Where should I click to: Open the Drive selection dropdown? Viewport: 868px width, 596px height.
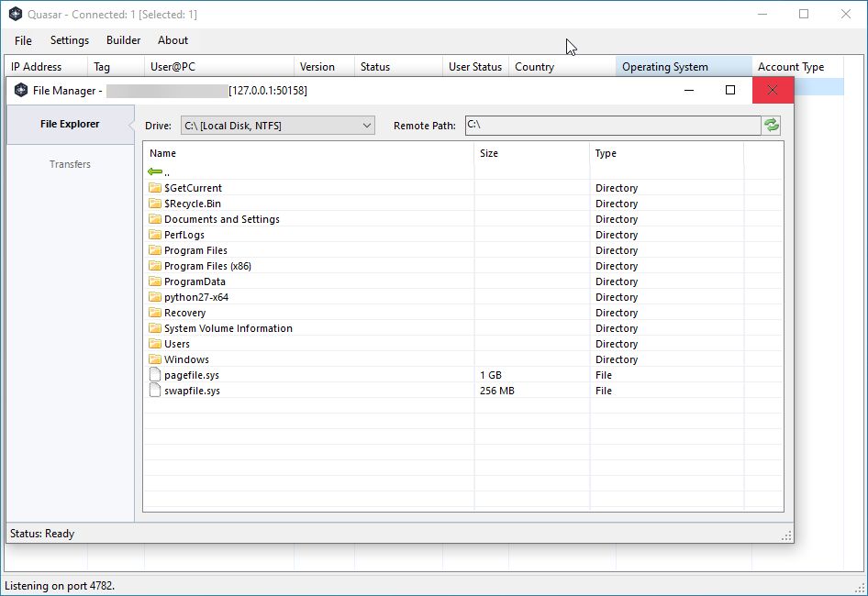tap(366, 126)
